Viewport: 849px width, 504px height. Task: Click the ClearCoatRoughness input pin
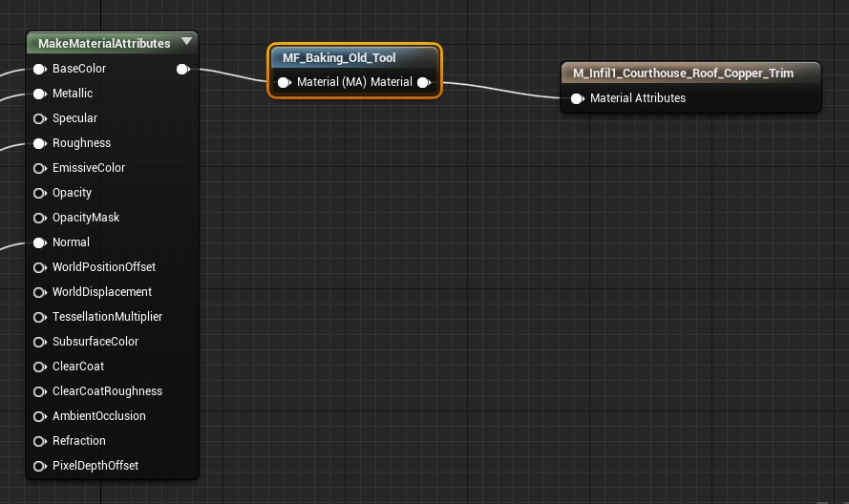click(39, 391)
